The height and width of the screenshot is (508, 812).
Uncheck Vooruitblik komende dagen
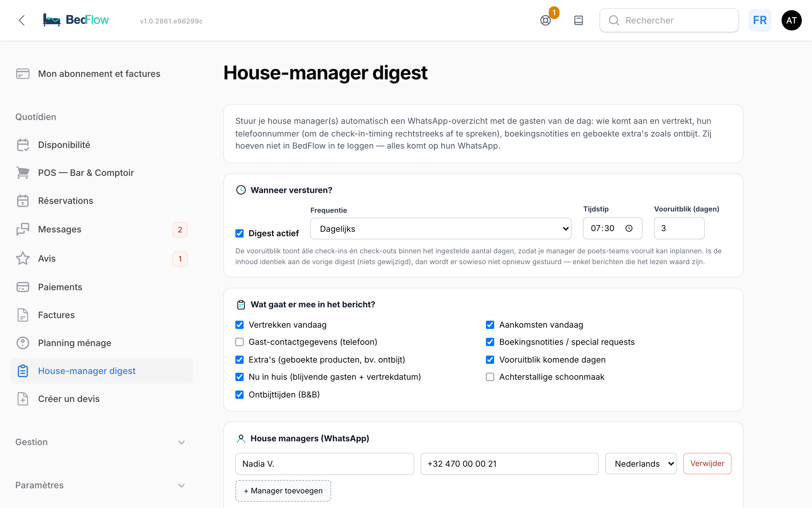click(x=490, y=360)
